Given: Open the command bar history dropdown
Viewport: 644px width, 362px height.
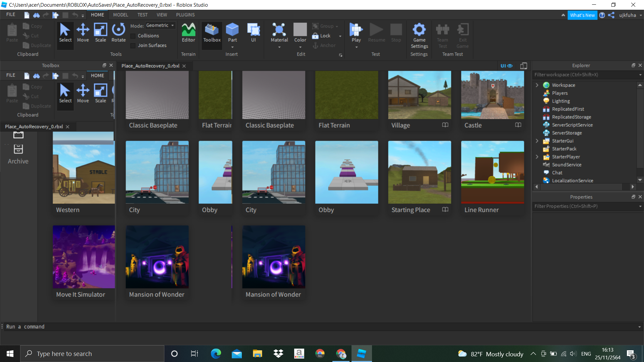Looking at the screenshot, I should [639, 327].
